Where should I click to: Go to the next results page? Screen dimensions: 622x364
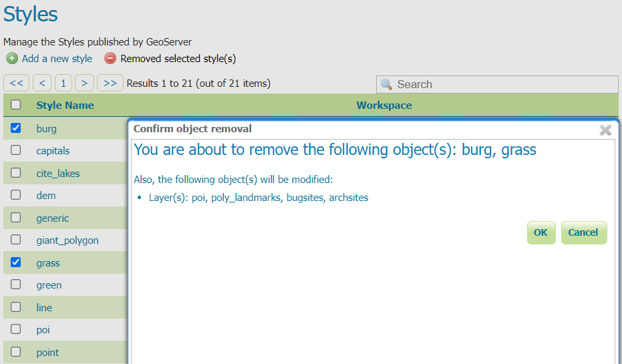coord(84,83)
